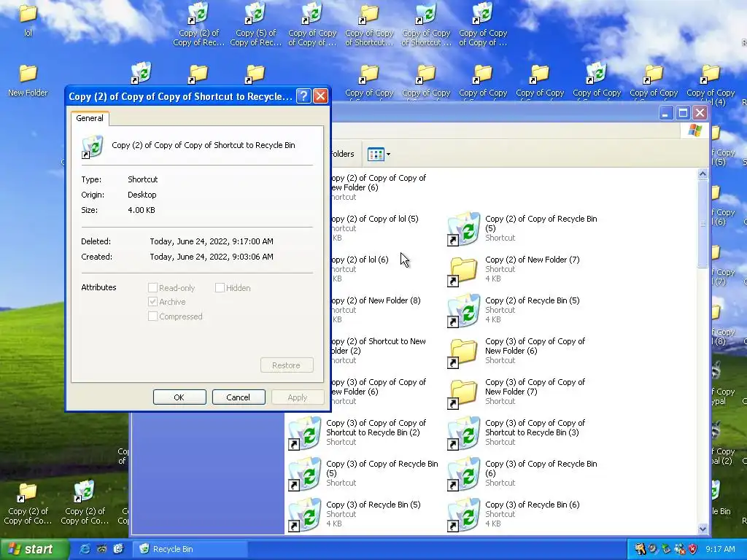
Task: Select desktop shortcut Copy (2) of Copy of Rec…
Action: 198,24
